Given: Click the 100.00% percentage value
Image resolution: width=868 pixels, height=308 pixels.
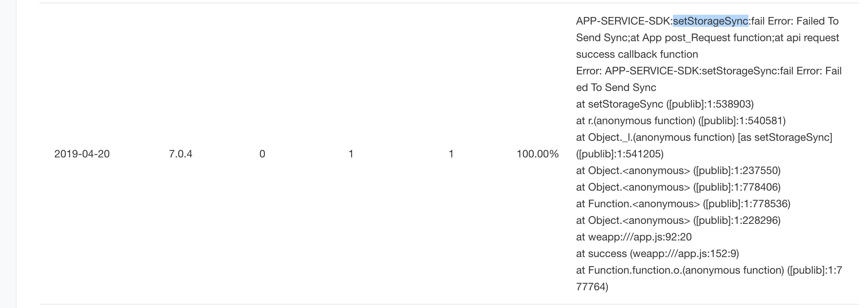Looking at the screenshot, I should tap(538, 154).
